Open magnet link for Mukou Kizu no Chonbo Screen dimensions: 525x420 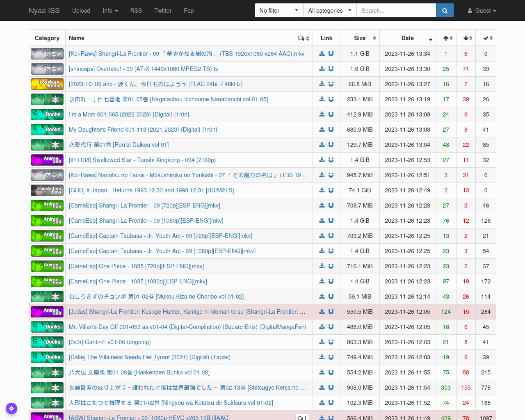[331, 297]
